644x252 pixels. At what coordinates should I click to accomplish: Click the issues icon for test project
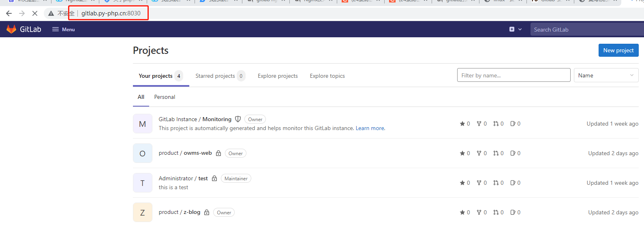513,183
